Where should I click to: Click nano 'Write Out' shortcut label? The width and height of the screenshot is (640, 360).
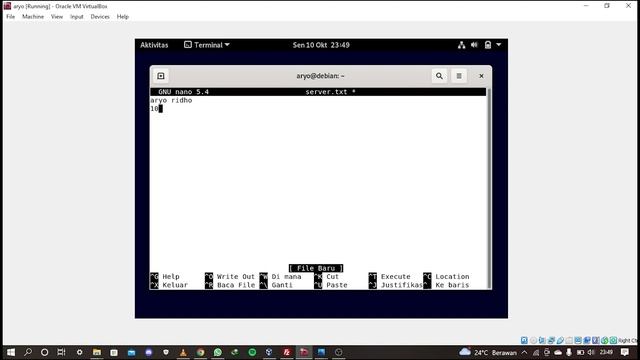236,277
